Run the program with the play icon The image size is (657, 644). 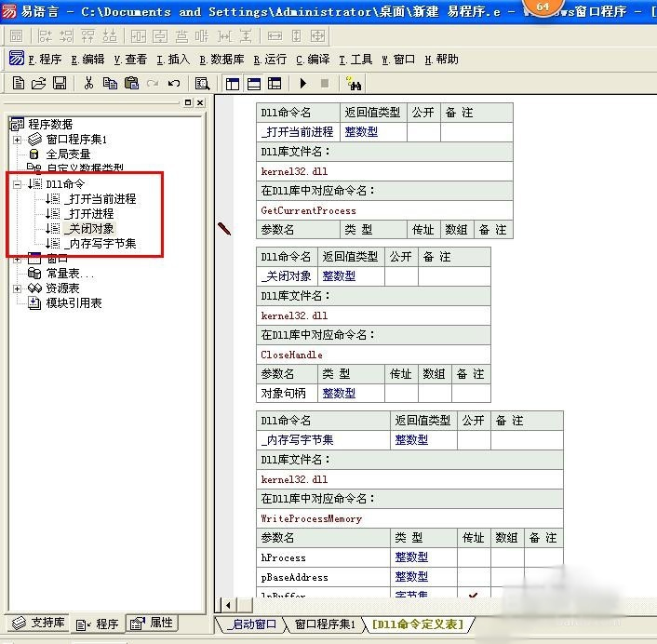click(303, 84)
